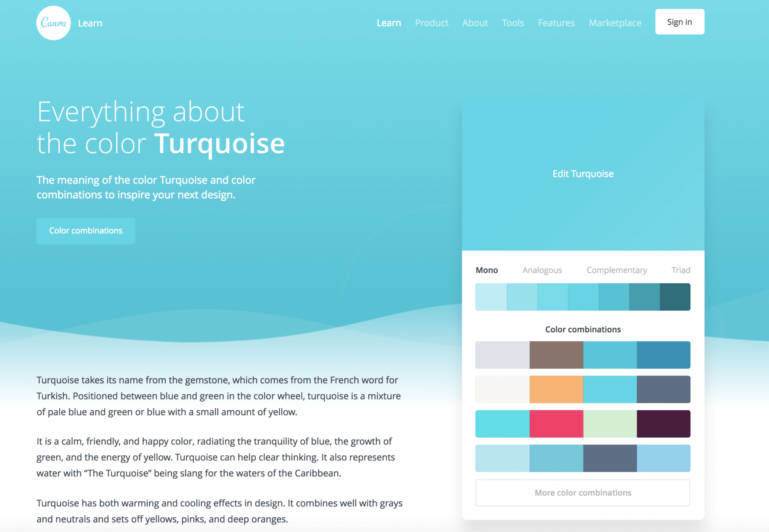The image size is (769, 532).
Task: Open the Edit Turquoise color panel
Action: (x=583, y=173)
